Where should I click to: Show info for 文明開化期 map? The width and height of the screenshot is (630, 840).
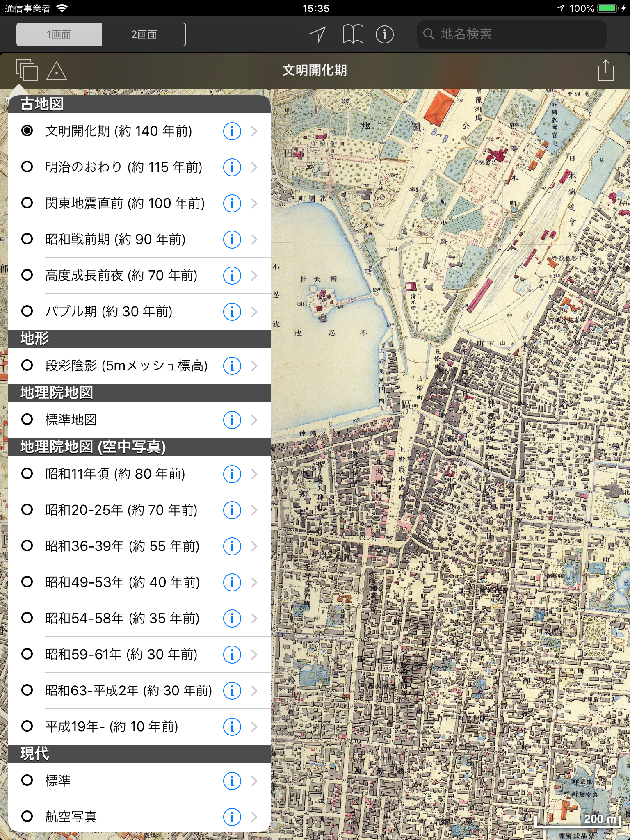click(x=232, y=131)
